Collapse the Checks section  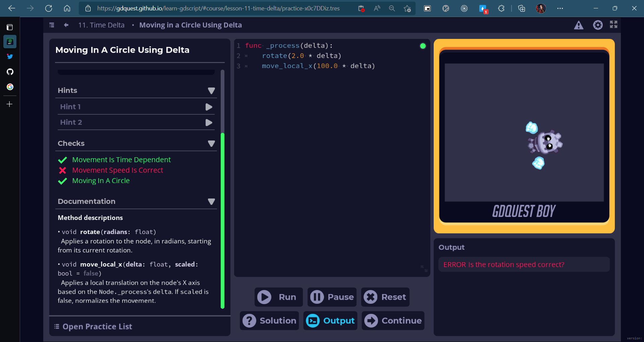coord(211,144)
